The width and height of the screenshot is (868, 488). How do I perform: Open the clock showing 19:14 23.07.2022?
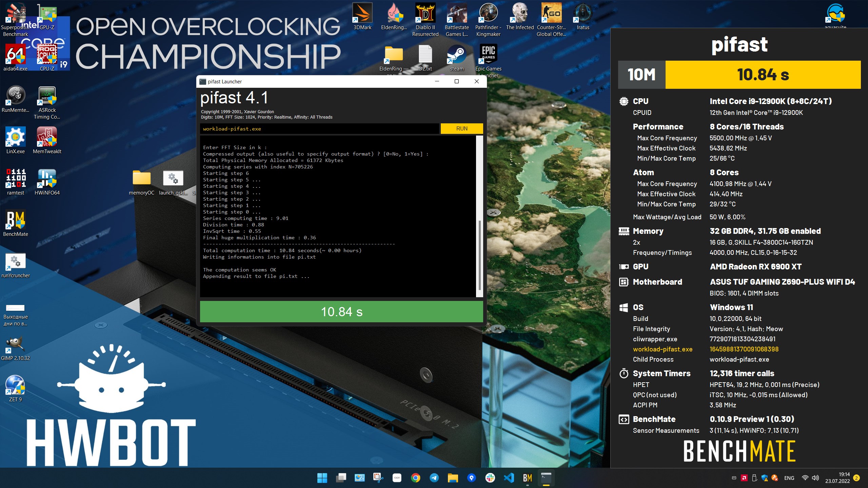(837, 478)
